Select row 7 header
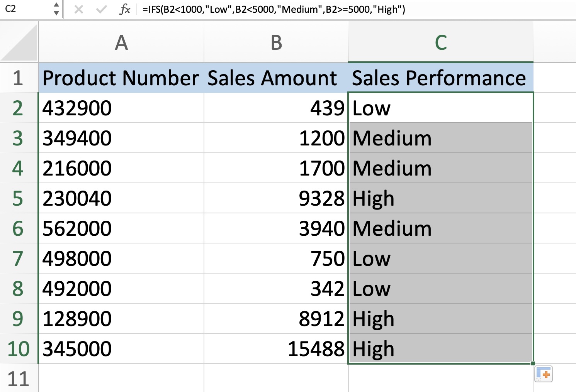Image resolution: width=576 pixels, height=392 pixels. pos(19,259)
